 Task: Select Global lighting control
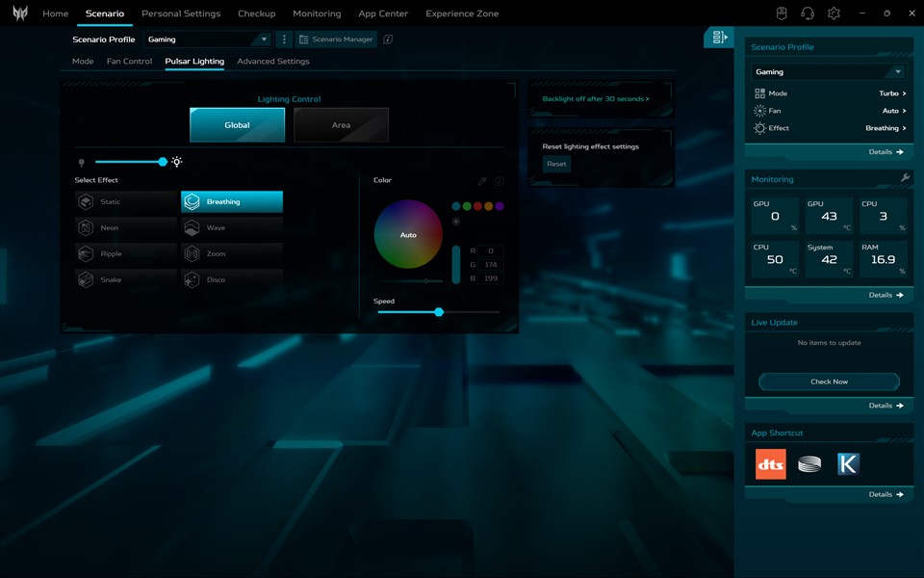coord(237,125)
